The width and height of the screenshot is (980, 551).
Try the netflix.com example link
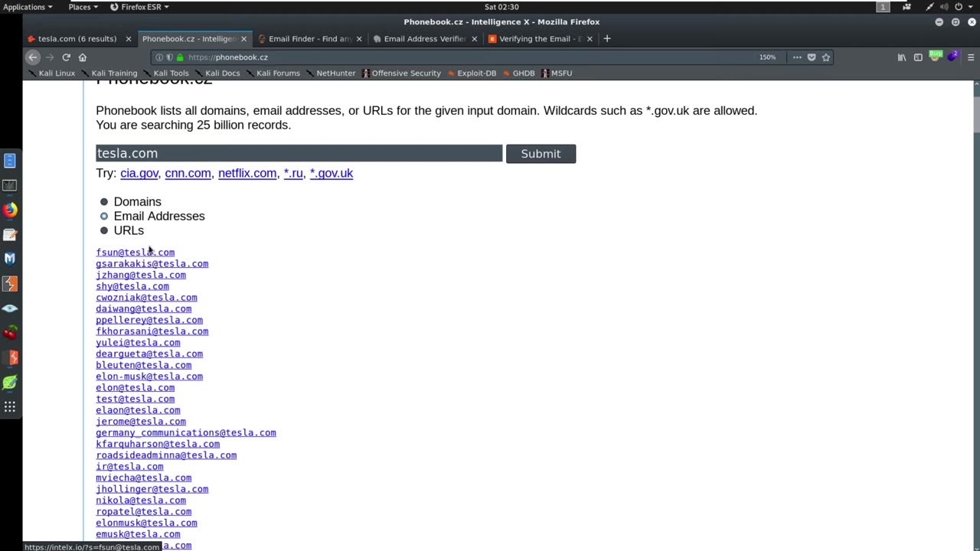tap(247, 174)
